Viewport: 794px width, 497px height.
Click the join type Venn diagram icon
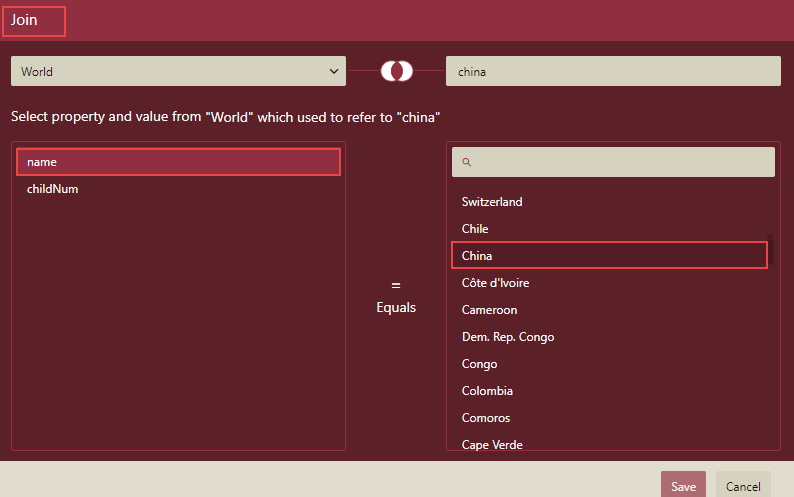[396, 71]
